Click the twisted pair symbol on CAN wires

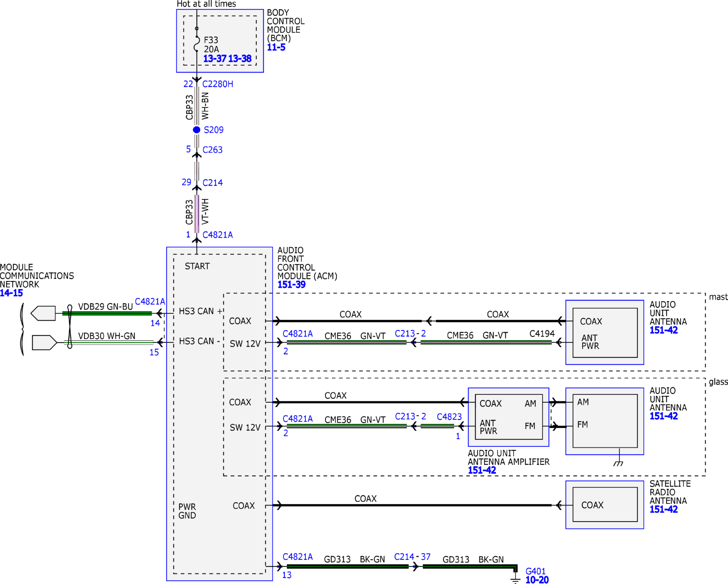point(70,327)
